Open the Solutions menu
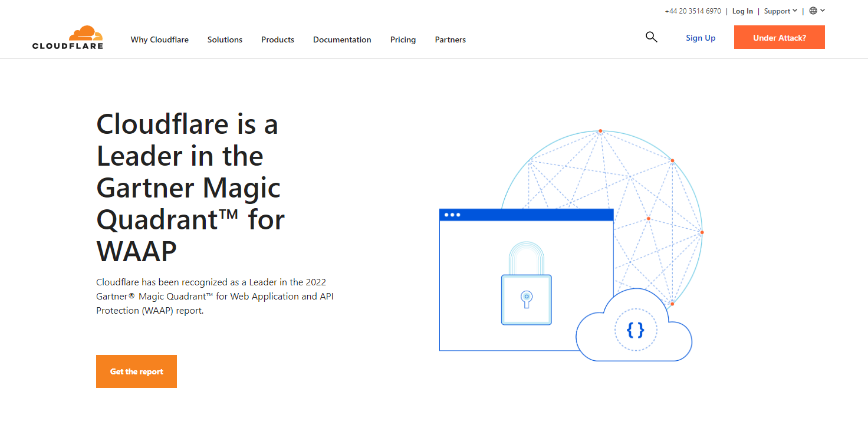This screenshot has height=441, width=868. pos(225,40)
